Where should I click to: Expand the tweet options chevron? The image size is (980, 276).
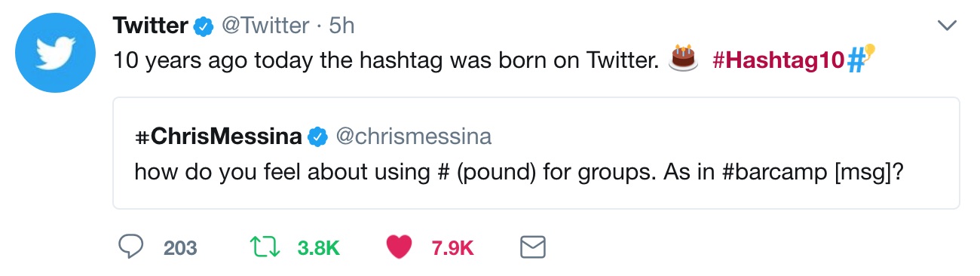click(x=947, y=26)
